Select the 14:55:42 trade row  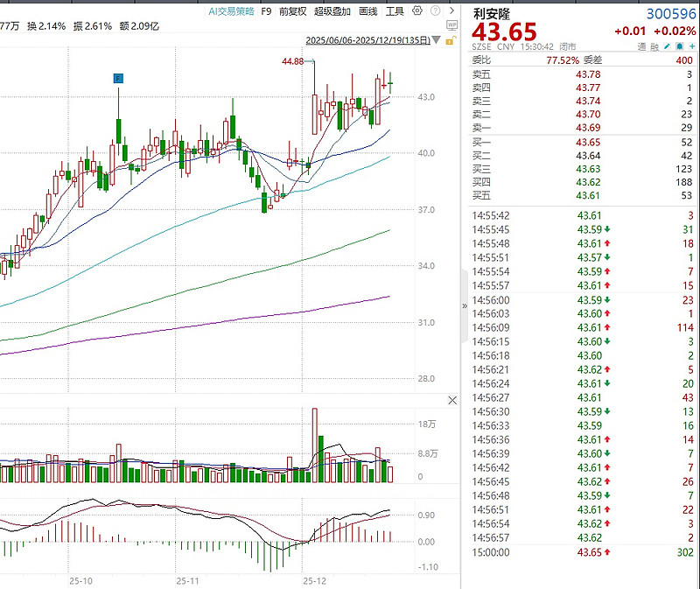583,215
